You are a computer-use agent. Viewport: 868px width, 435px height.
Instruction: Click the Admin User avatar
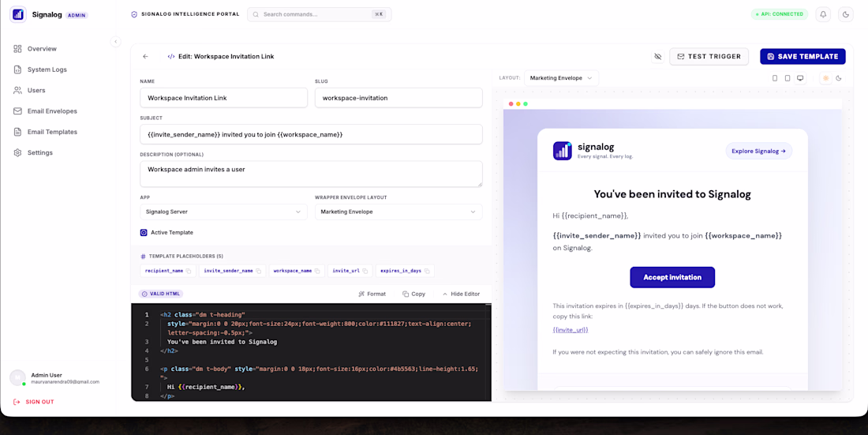pyautogui.click(x=17, y=378)
